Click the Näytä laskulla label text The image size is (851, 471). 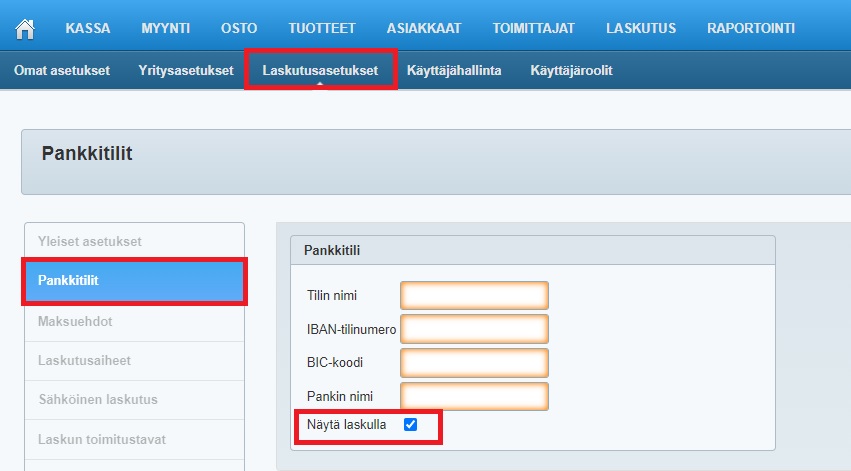pos(346,425)
